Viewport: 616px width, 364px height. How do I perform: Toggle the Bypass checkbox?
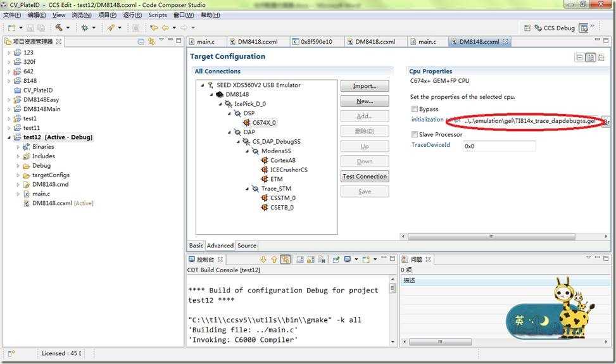click(415, 109)
